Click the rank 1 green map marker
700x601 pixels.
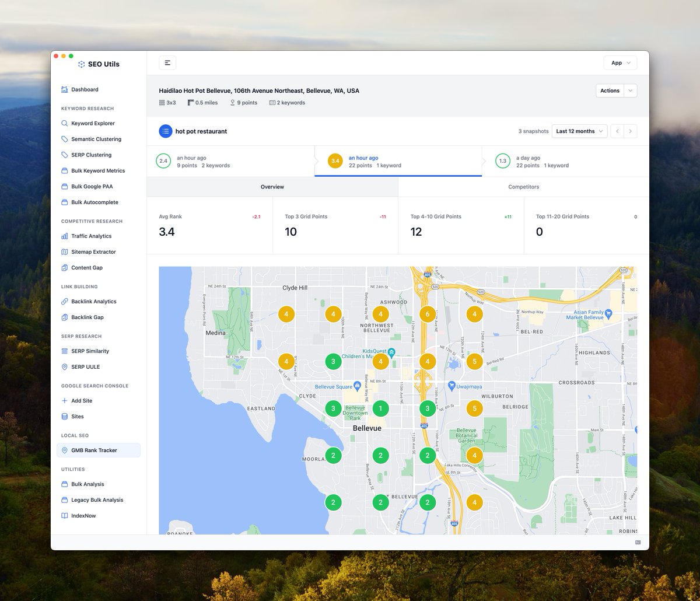coord(380,408)
